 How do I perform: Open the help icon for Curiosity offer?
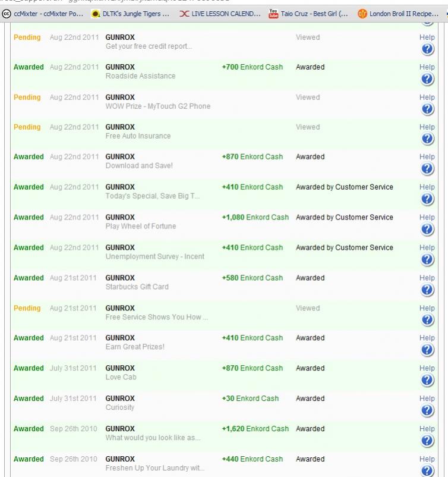pyautogui.click(x=427, y=410)
